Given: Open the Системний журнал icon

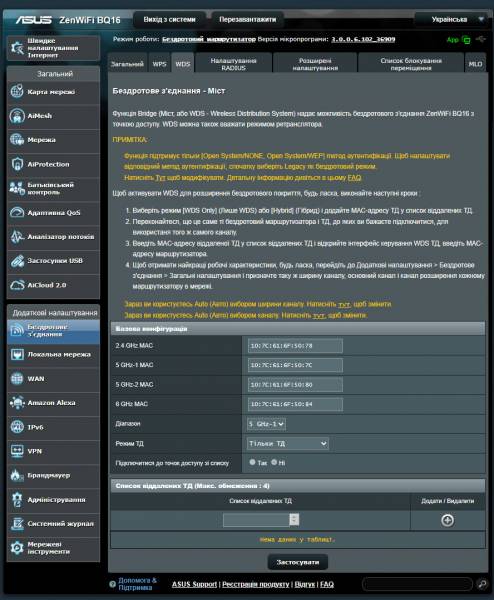Looking at the screenshot, I should [x=17, y=523].
